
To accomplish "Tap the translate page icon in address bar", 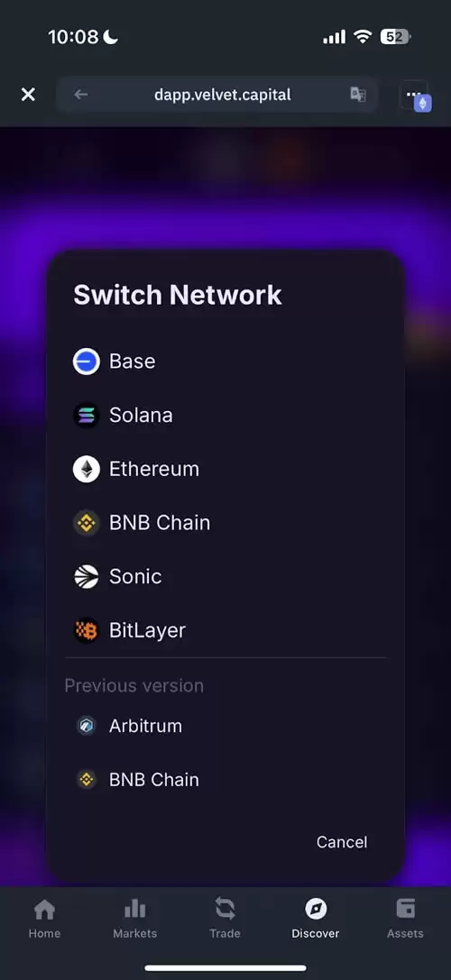I will 358,95.
